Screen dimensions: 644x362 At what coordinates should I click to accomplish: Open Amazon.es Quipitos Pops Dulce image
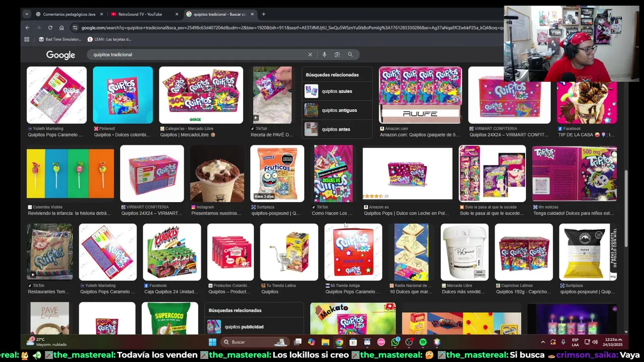408,173
